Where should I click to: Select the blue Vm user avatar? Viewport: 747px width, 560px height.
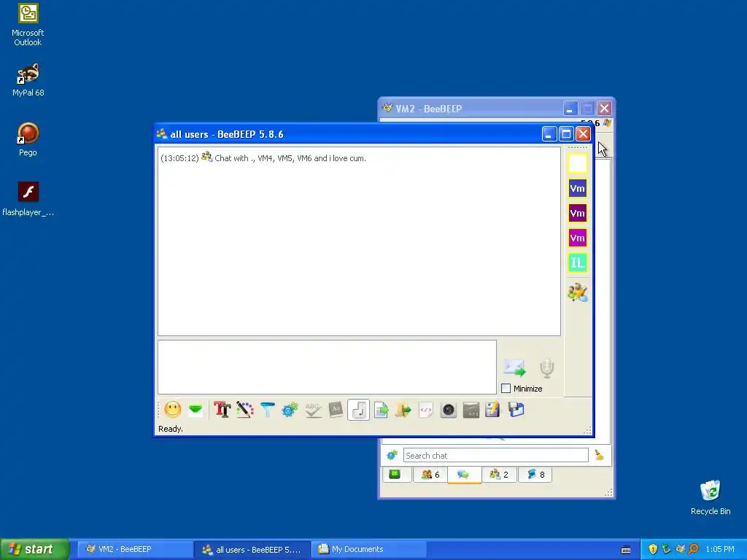point(578,188)
